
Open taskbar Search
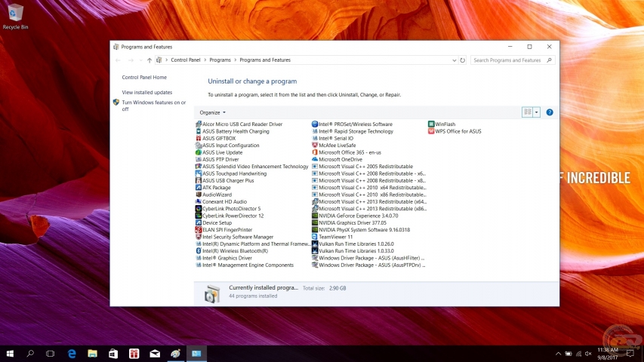tap(30, 354)
